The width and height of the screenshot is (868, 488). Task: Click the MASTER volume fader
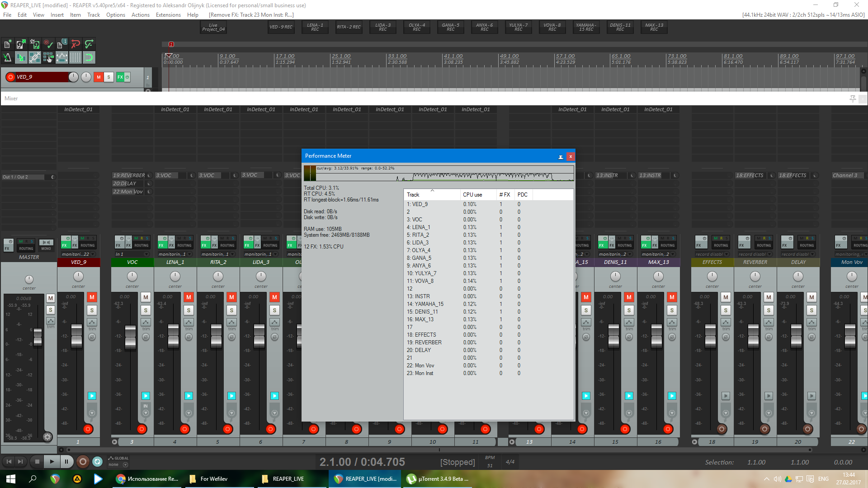[38, 337]
